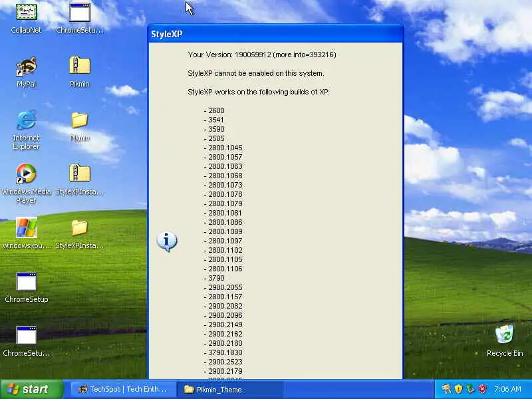The height and width of the screenshot is (399, 532).
Task: Click the 7:06 AM taskbar clock
Action: point(507,389)
